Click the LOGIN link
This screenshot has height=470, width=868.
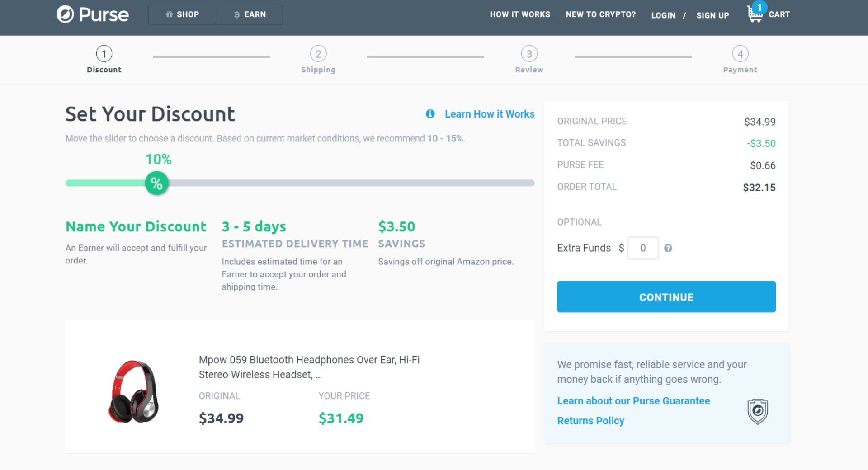click(x=663, y=15)
